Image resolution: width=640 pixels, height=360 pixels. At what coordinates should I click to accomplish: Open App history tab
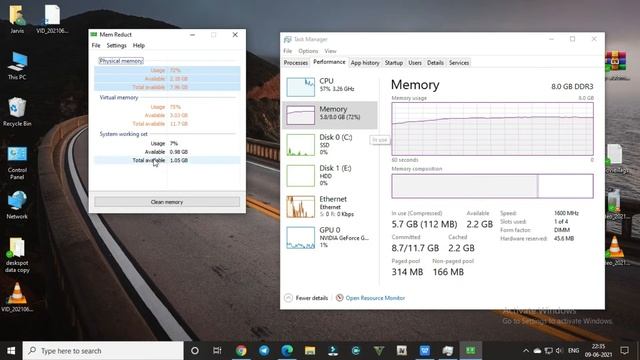tap(365, 63)
